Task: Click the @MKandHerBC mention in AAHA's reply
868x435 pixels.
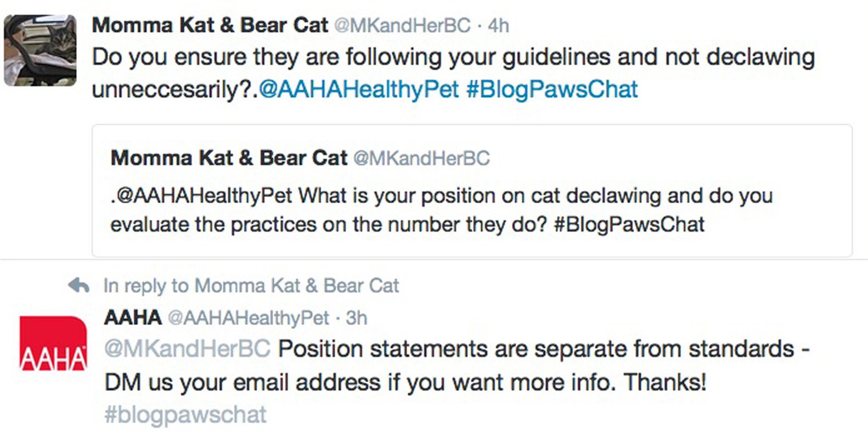Action: tap(187, 349)
